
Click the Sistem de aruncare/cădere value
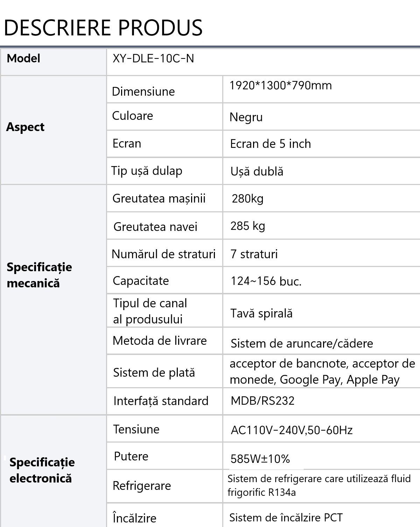pyautogui.click(x=302, y=343)
